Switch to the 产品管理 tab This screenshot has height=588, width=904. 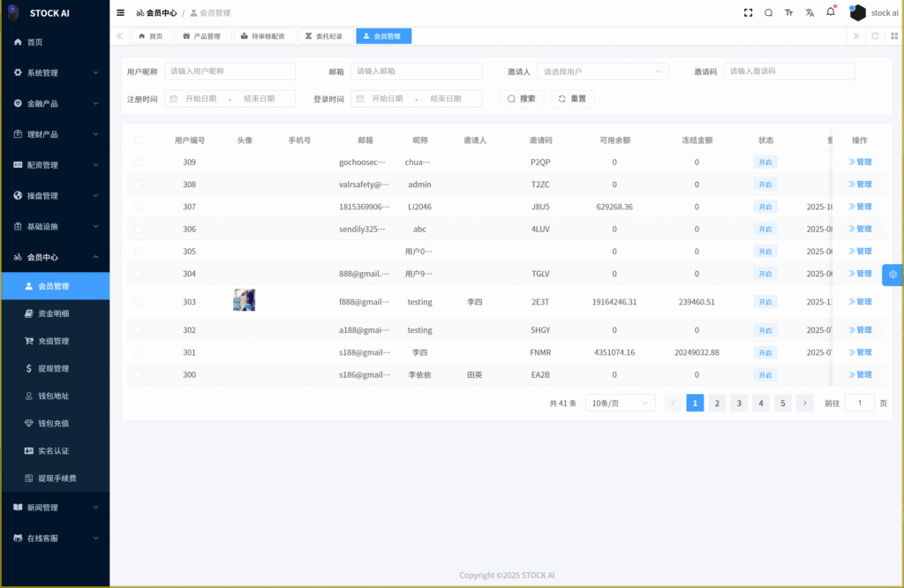coord(201,36)
